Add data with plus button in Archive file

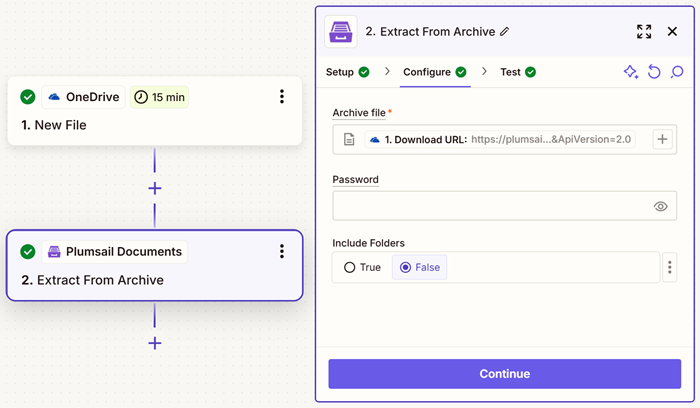click(x=662, y=139)
